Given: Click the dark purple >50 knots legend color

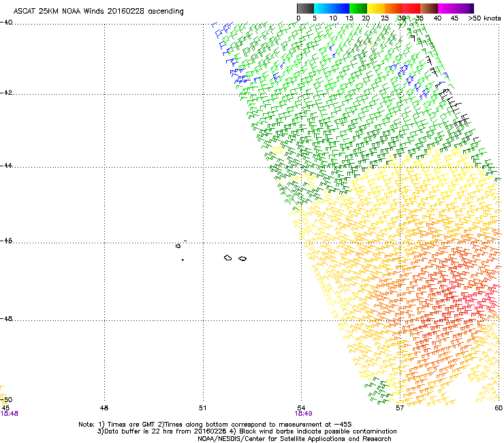Looking at the screenshot, I should [472, 8].
